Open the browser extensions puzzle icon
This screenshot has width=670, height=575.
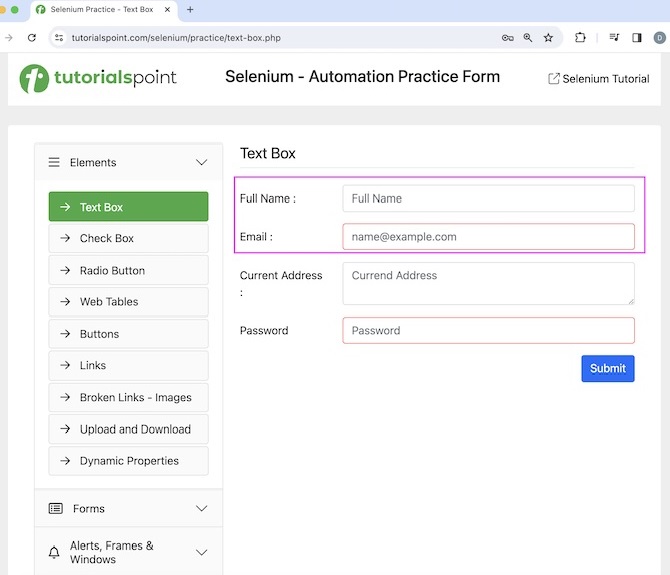pyautogui.click(x=580, y=38)
